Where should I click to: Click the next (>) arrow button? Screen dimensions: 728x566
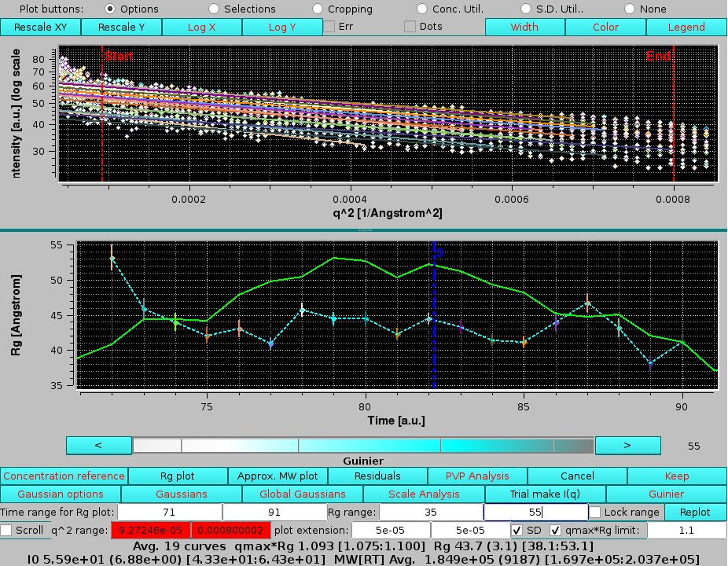627,445
